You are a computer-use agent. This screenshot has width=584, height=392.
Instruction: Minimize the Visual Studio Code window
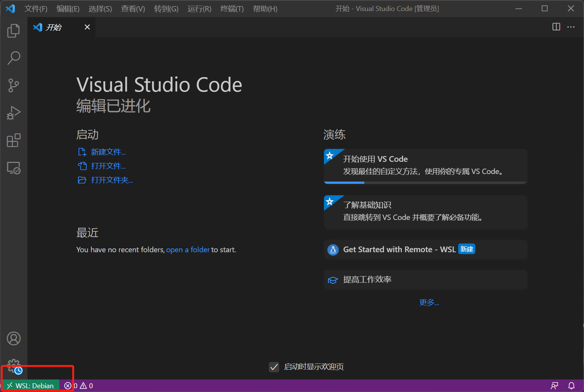point(519,8)
